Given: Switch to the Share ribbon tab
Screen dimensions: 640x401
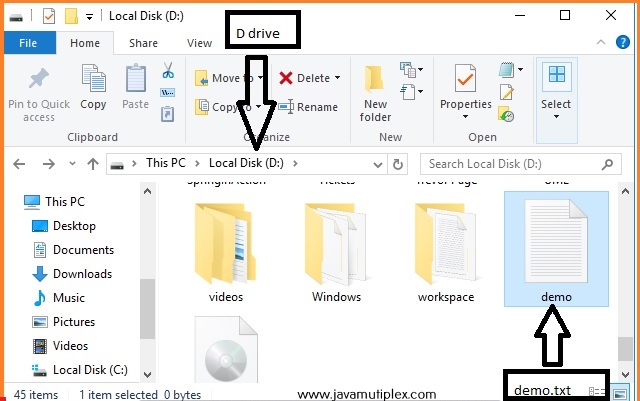Looking at the screenshot, I should pos(143,43).
